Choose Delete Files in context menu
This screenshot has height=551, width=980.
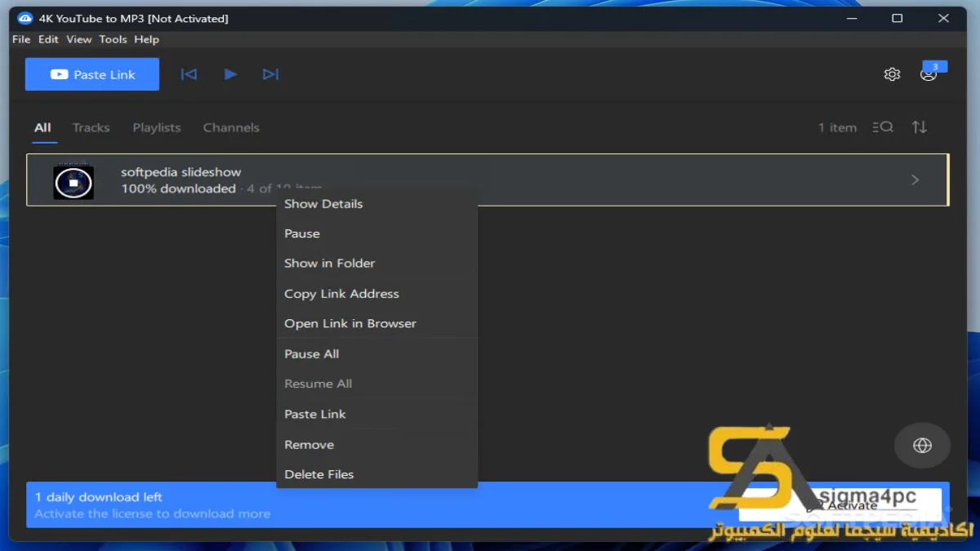pos(376,474)
